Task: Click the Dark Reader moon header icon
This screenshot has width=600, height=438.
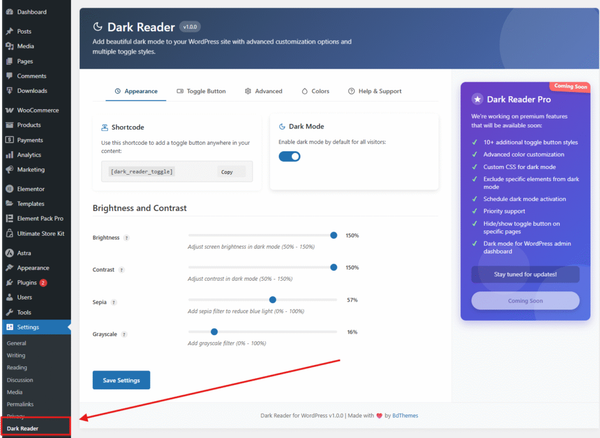Action: [98, 27]
